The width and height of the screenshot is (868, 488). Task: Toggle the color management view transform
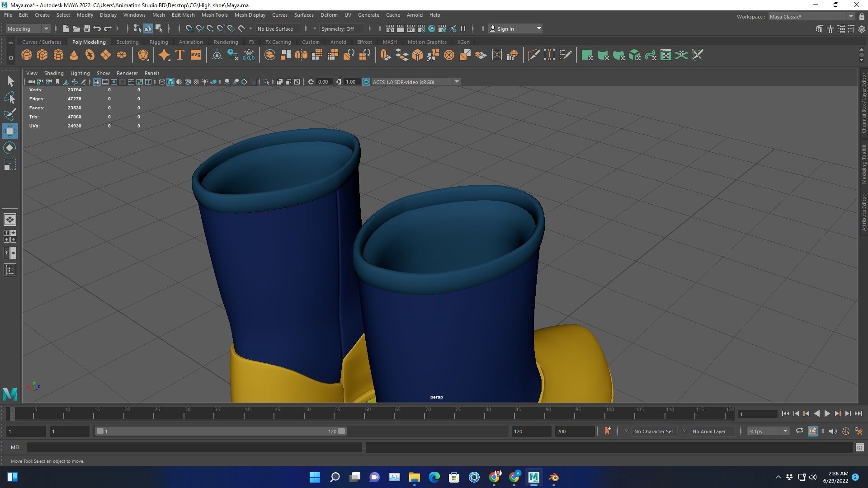coord(366,82)
